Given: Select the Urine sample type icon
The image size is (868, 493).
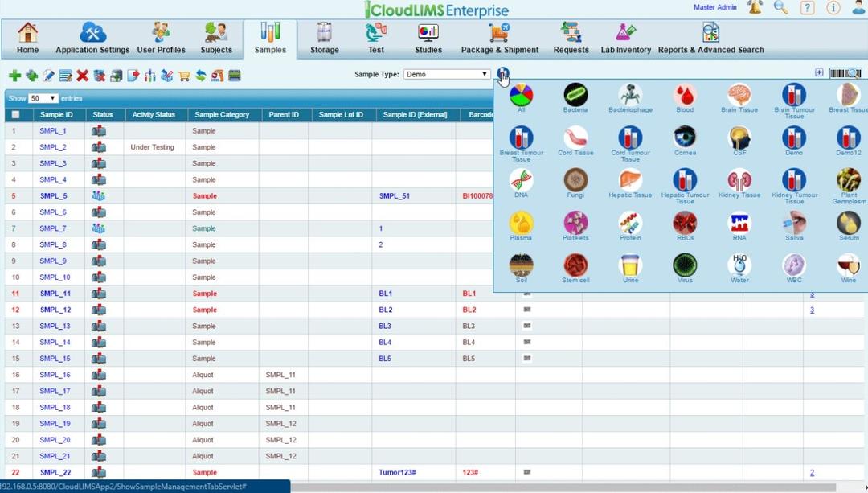Looking at the screenshot, I should click(x=630, y=266).
